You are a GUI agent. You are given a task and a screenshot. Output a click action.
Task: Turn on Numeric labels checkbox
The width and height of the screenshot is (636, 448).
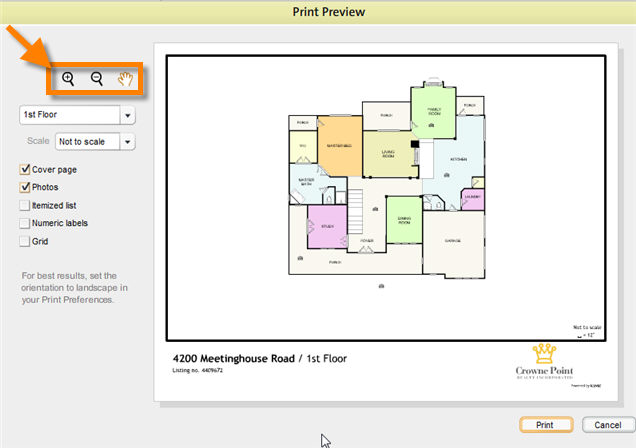tap(25, 224)
